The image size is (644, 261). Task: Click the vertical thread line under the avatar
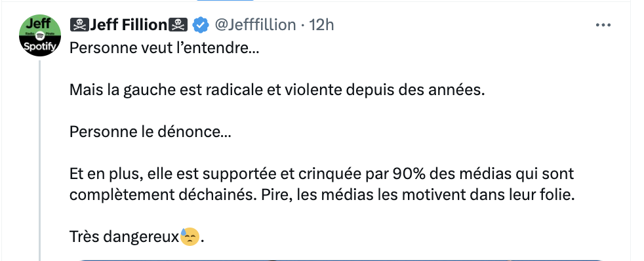click(40, 161)
